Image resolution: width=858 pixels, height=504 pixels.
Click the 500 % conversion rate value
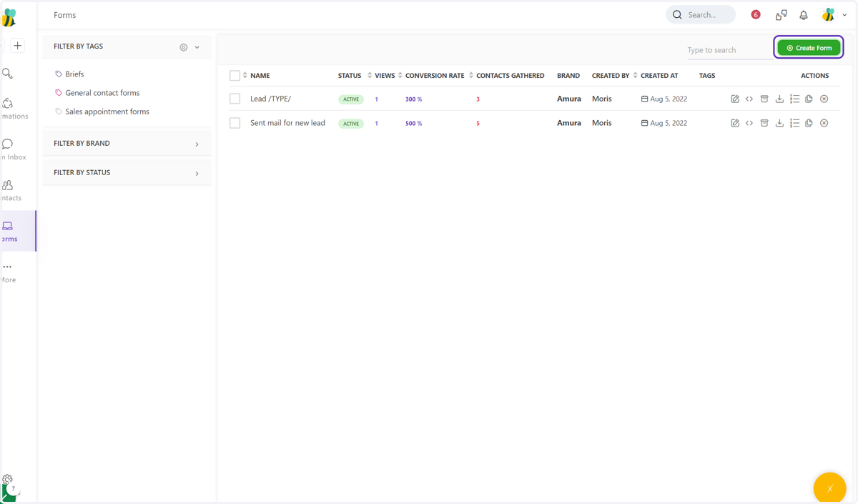point(413,124)
